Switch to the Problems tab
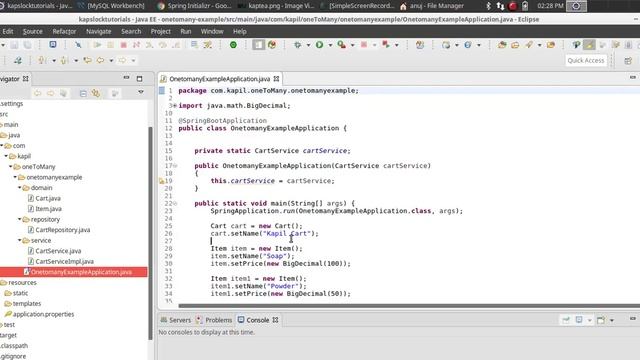 [214, 320]
